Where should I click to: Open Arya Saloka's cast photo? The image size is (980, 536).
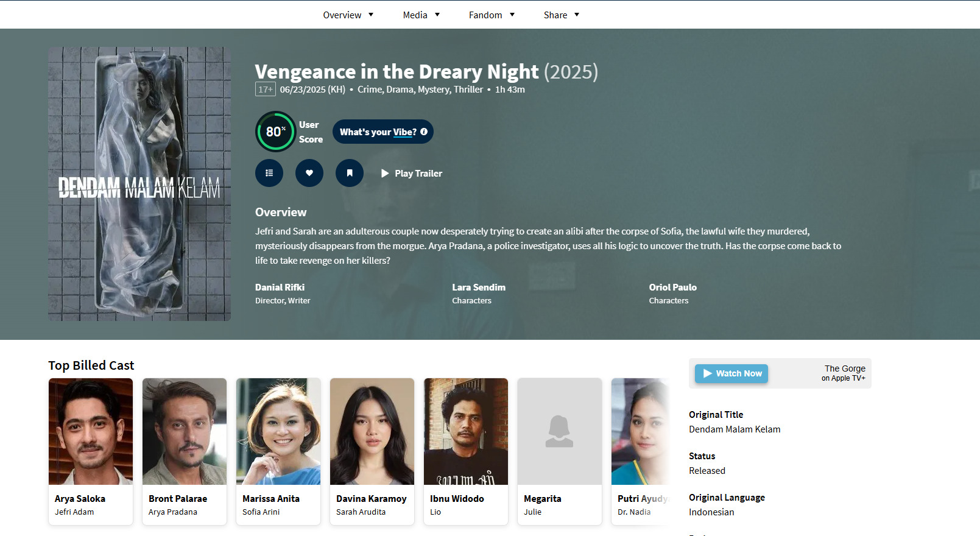pos(91,431)
